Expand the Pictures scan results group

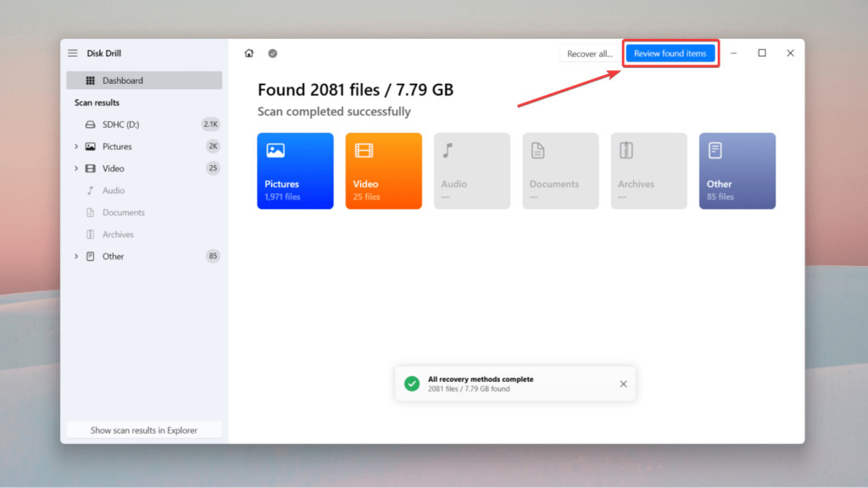[76, 146]
